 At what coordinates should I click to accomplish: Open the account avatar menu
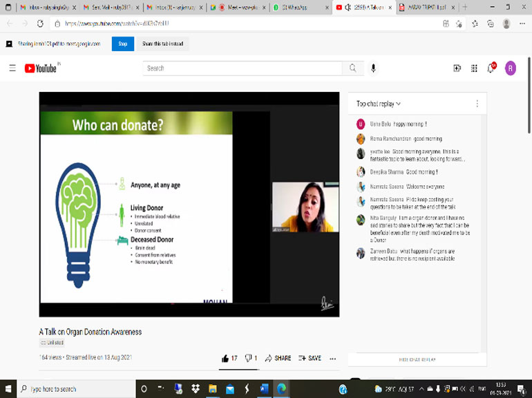click(x=511, y=68)
